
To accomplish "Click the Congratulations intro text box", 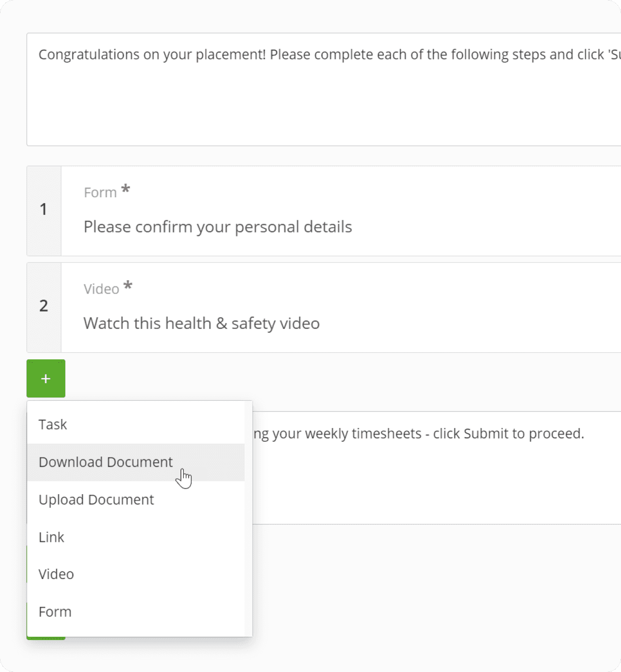I will pyautogui.click(x=324, y=90).
